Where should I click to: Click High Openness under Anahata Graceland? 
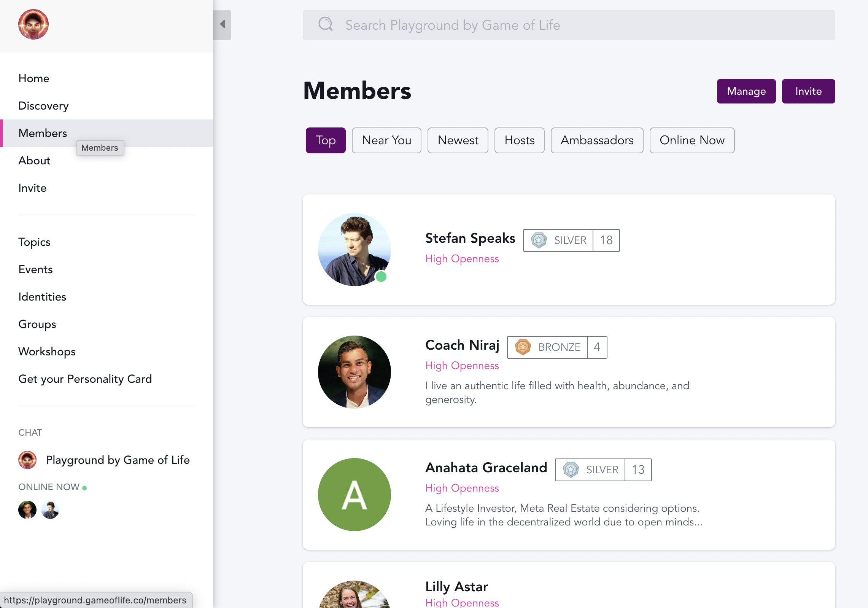pyautogui.click(x=462, y=488)
